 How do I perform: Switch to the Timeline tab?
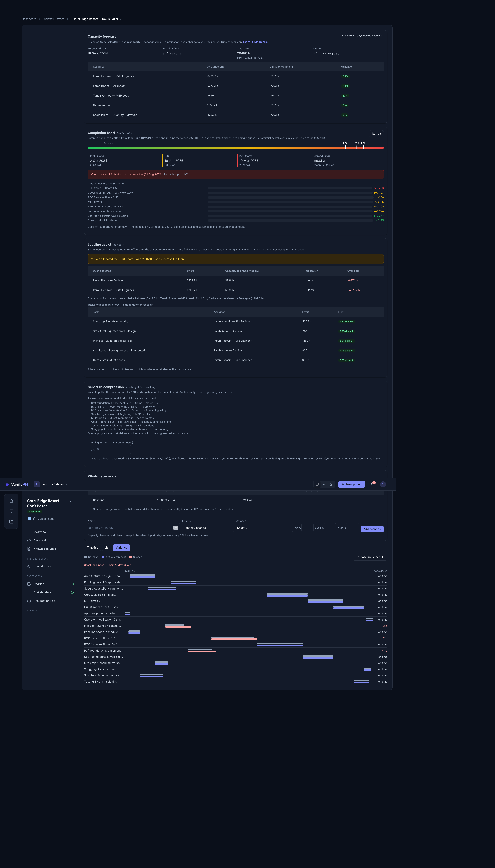[92, 547]
